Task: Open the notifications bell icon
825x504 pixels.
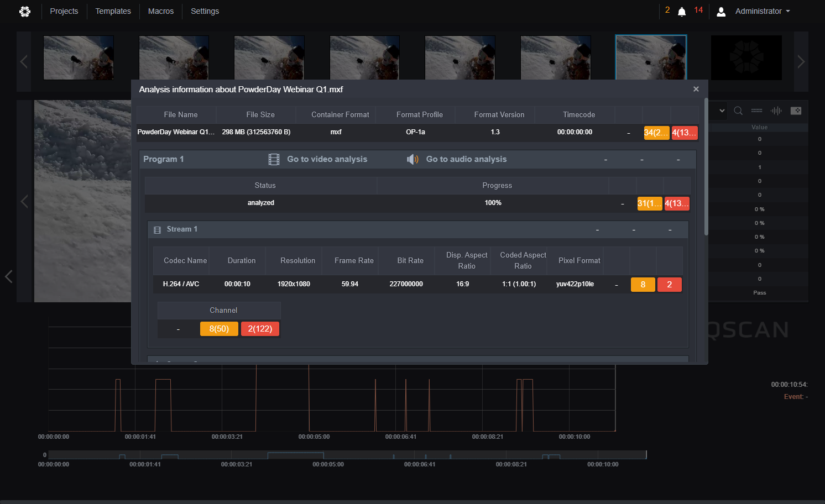Action: pos(682,12)
